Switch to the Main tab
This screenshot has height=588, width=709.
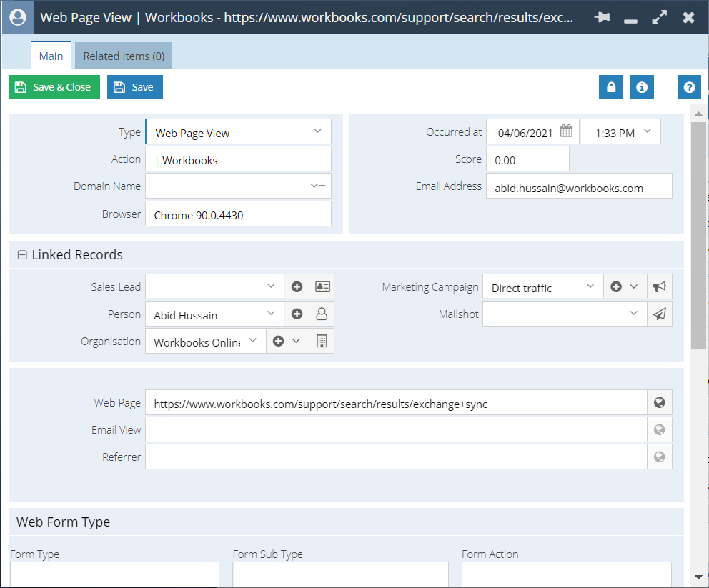[51, 56]
